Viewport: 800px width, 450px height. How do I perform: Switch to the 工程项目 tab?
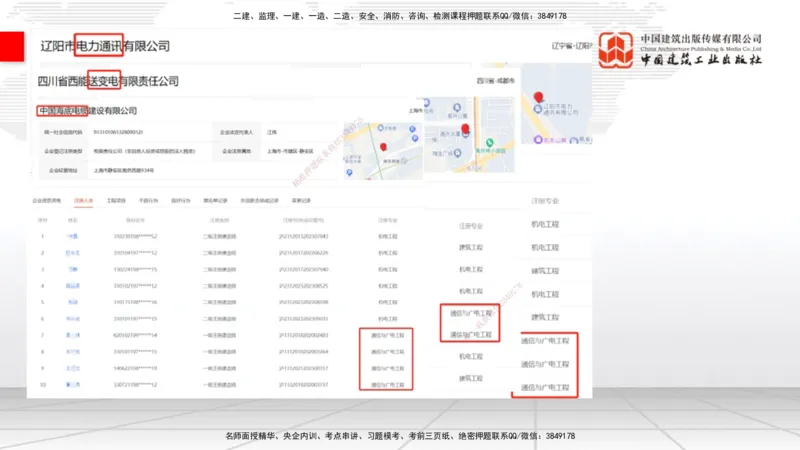click(116, 201)
